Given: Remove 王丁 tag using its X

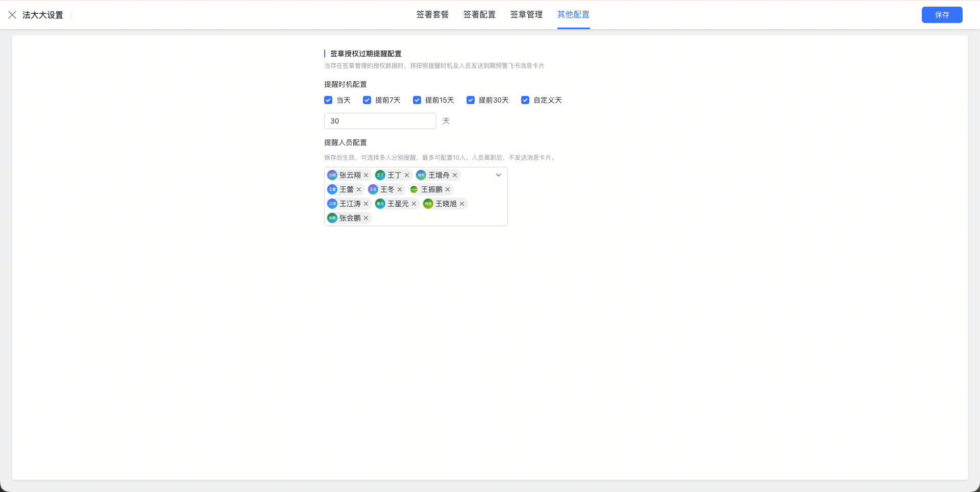Looking at the screenshot, I should point(407,175).
